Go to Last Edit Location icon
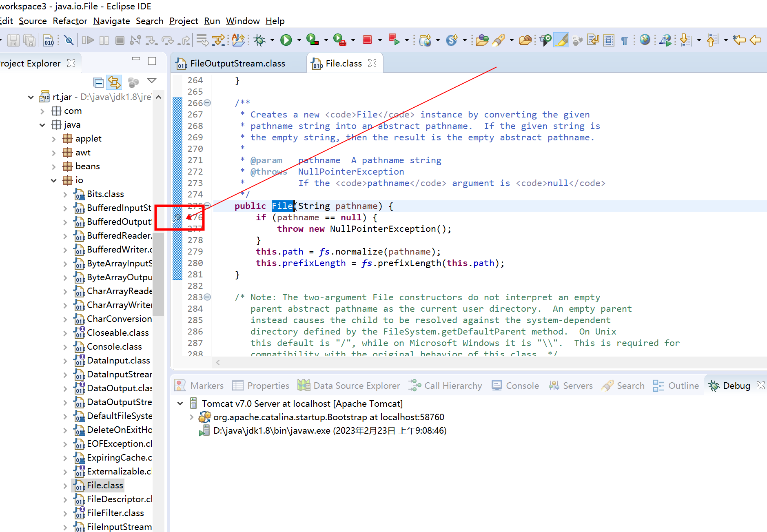 [739, 40]
